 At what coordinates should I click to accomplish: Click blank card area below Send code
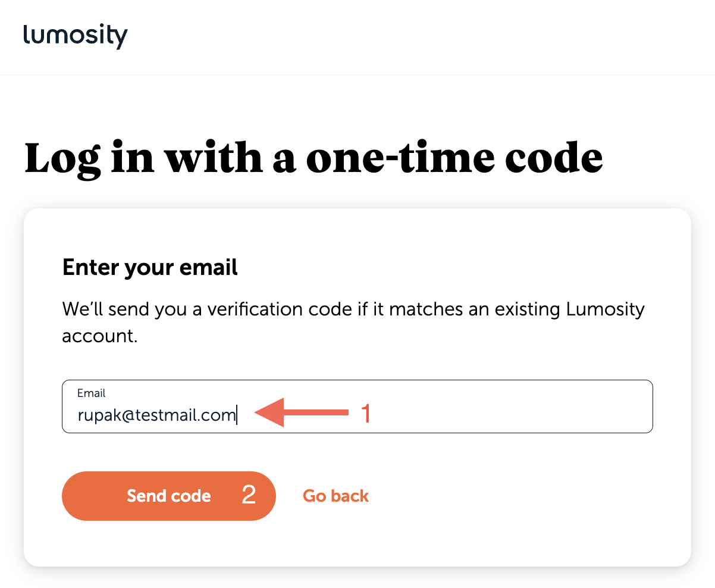coord(357,543)
